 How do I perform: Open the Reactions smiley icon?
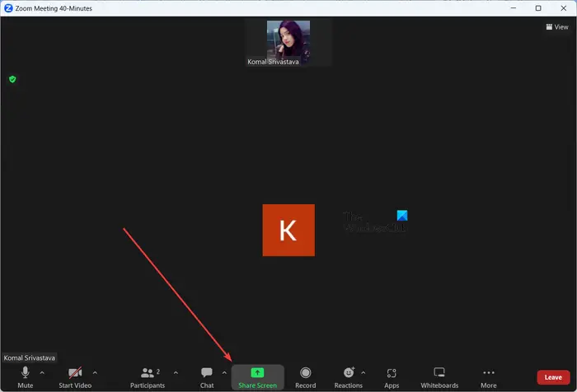[349, 373]
